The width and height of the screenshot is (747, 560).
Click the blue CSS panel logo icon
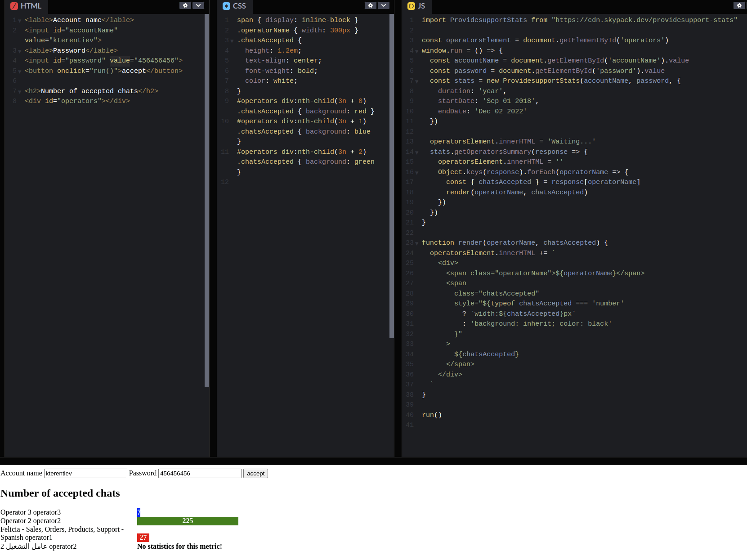(x=226, y=6)
